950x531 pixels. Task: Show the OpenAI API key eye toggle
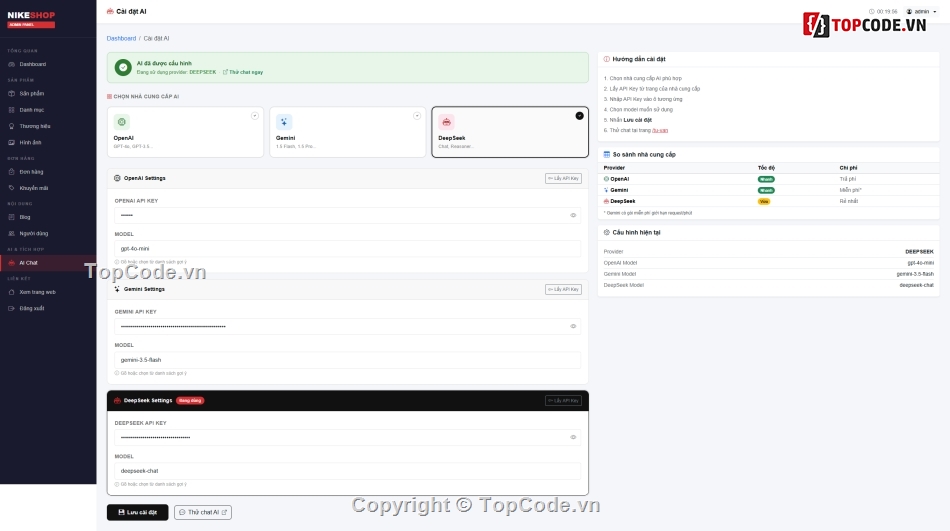tap(573, 215)
